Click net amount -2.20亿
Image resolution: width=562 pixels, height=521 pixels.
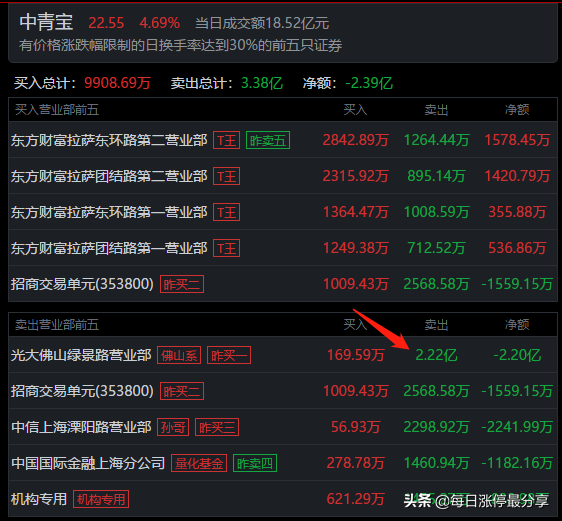(517, 355)
